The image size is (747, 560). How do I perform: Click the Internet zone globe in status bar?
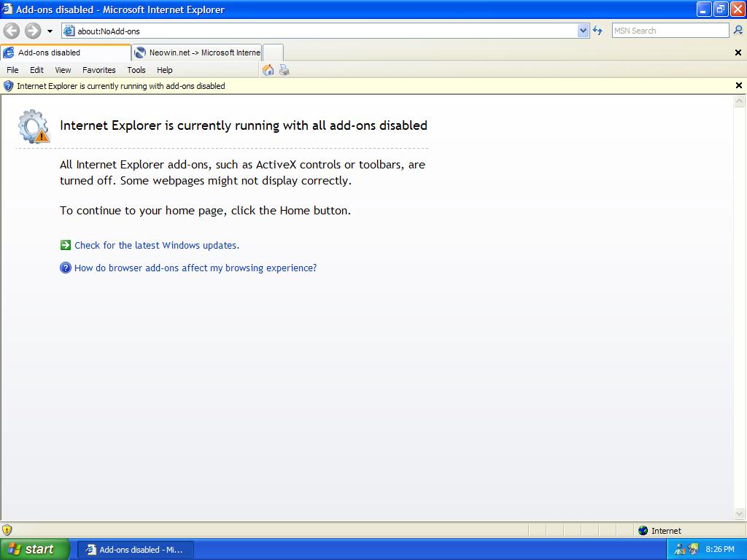coord(643,531)
